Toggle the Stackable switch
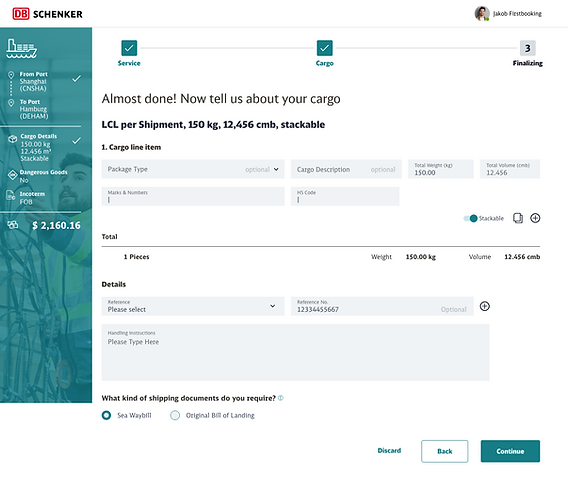This screenshot has height=491, width=568. pos(471,218)
